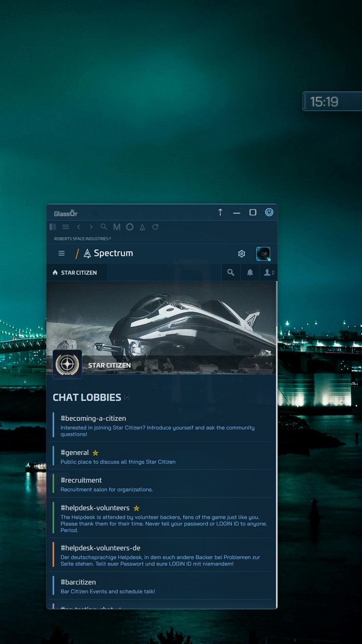Click the 'Der deutschsprachige Helpdesk' description

tap(160, 561)
